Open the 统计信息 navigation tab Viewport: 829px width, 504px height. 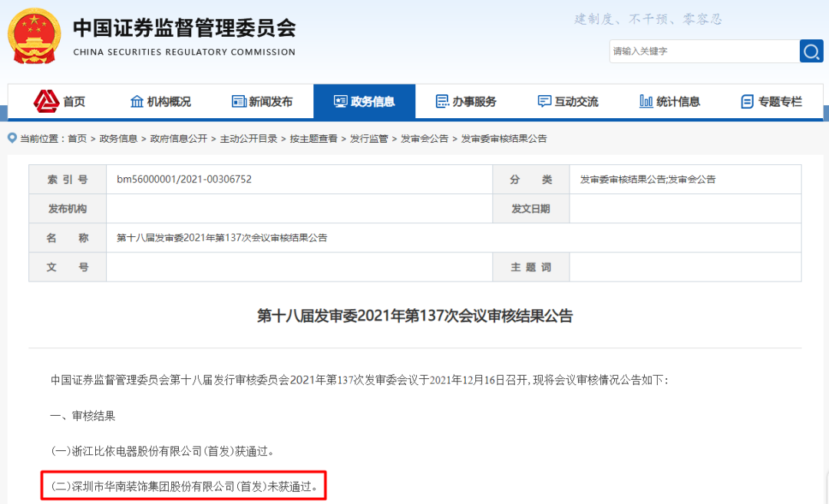point(670,101)
